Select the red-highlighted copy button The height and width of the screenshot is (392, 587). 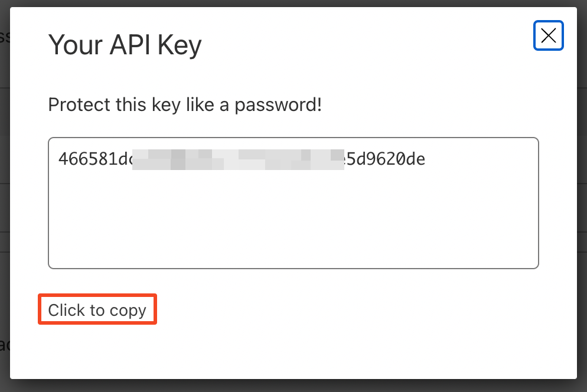pyautogui.click(x=97, y=309)
